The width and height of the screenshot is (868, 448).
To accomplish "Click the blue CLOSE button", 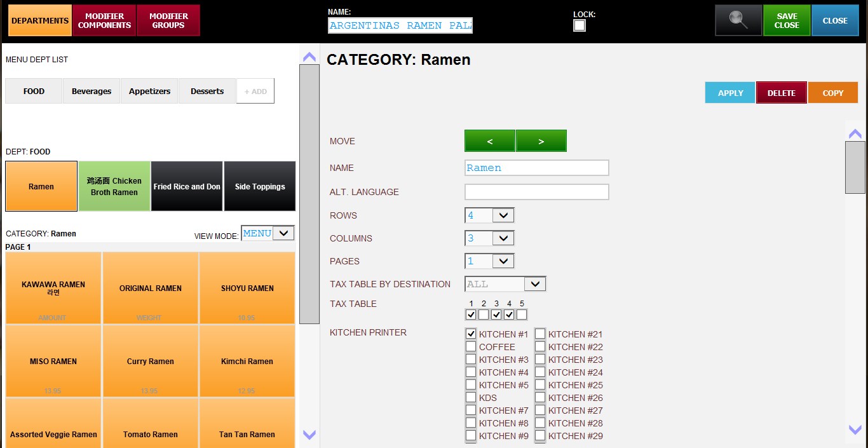I will (835, 20).
